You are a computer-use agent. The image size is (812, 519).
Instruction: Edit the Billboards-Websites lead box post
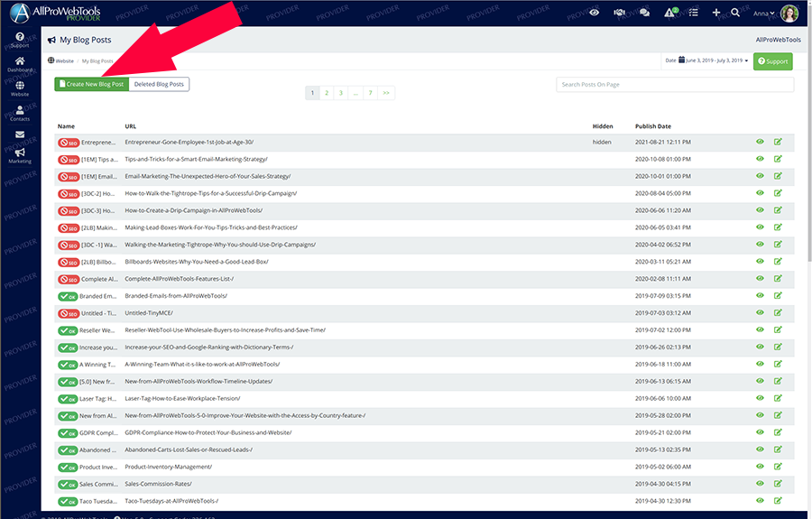(x=778, y=261)
